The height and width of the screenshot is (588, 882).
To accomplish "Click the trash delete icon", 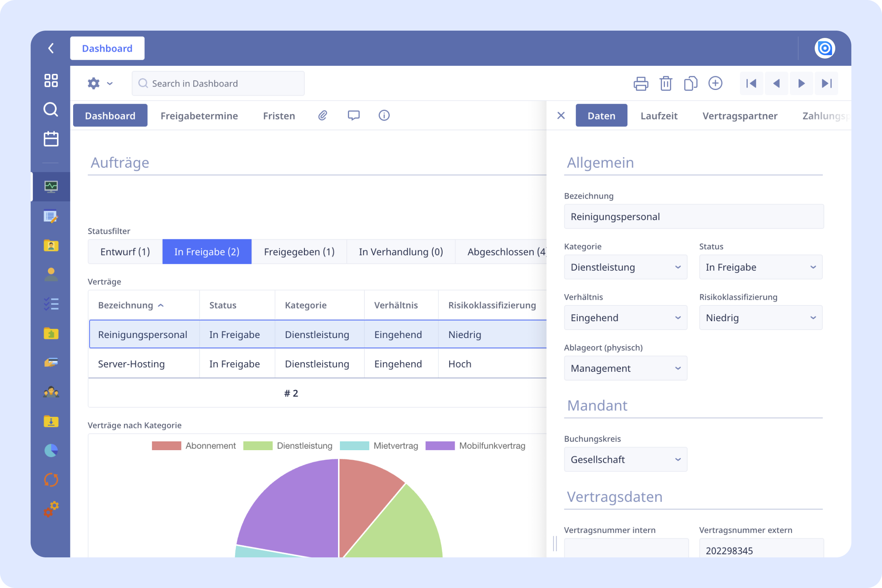I will (x=666, y=83).
